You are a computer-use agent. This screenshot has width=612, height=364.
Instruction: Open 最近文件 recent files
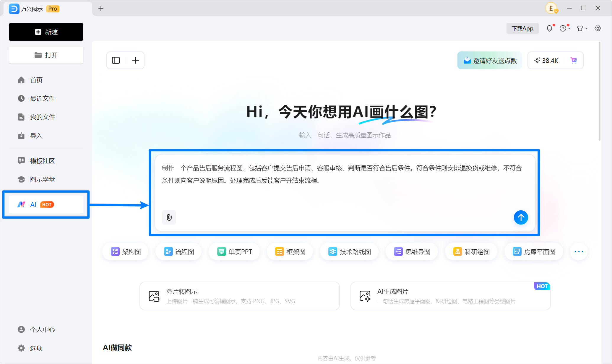coord(46,98)
